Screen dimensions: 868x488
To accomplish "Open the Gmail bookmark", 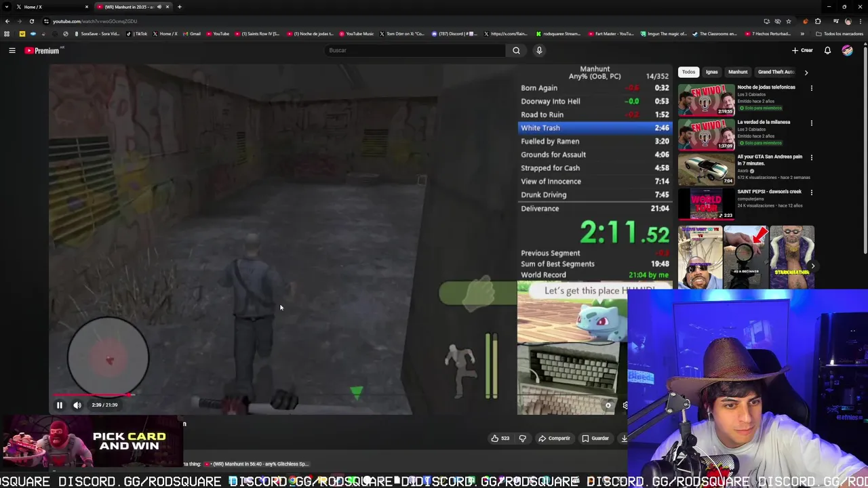I will point(192,34).
